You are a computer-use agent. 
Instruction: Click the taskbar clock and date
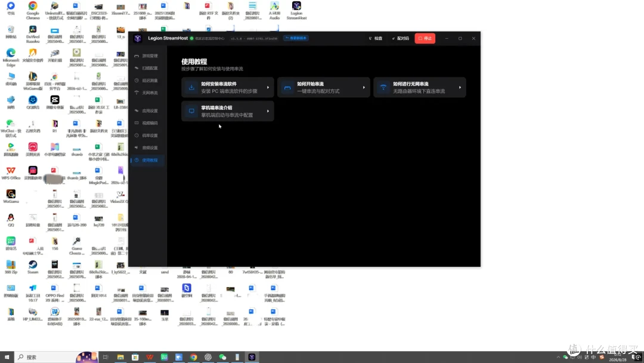click(618, 357)
